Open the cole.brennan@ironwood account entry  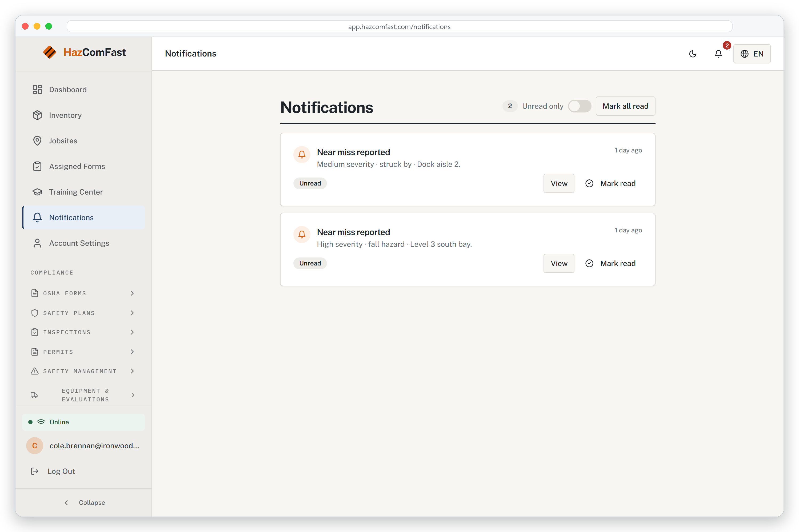tap(83, 445)
